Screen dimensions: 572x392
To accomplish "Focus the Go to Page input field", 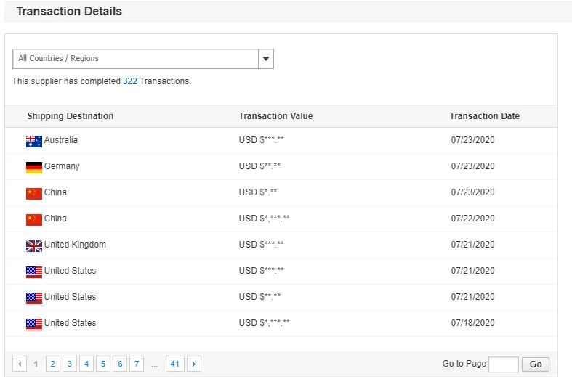I will coord(503,364).
